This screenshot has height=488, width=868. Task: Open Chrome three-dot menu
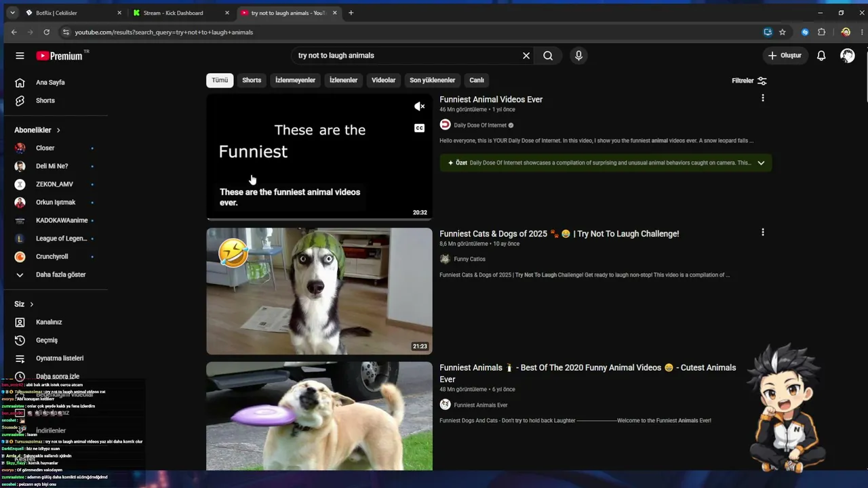[861, 32]
